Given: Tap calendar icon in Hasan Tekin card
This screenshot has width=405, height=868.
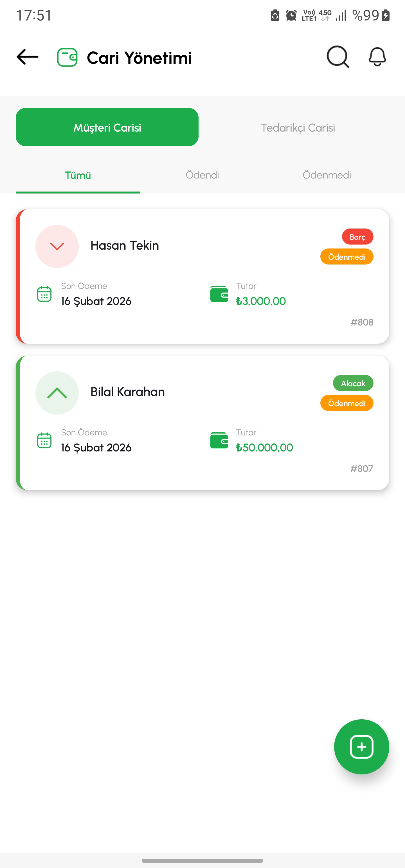Looking at the screenshot, I should point(44,294).
